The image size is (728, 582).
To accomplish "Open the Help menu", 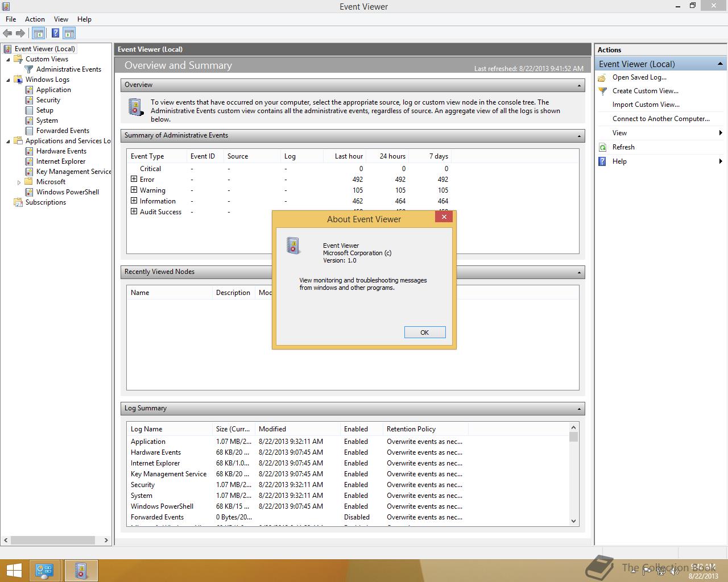I will 84,19.
